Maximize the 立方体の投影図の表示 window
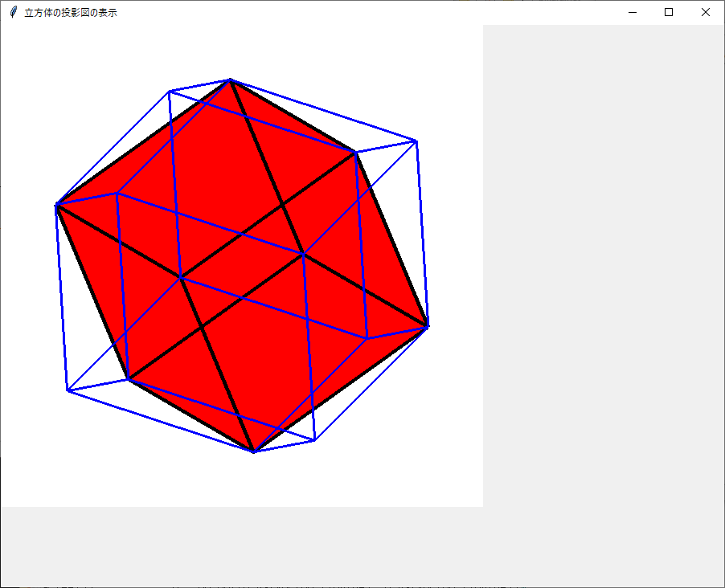The image size is (725, 588). tap(669, 13)
